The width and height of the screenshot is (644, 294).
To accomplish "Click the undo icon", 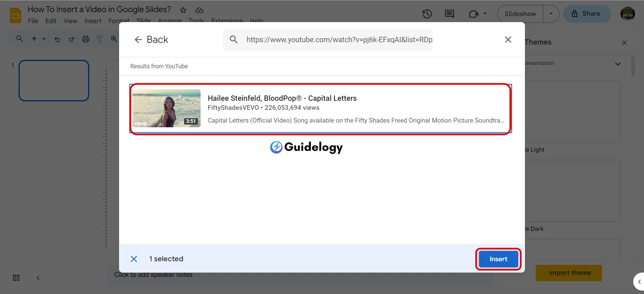I will pyautogui.click(x=57, y=39).
